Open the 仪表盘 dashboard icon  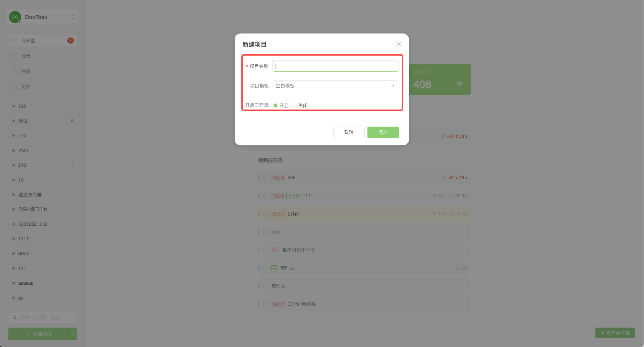[14, 40]
